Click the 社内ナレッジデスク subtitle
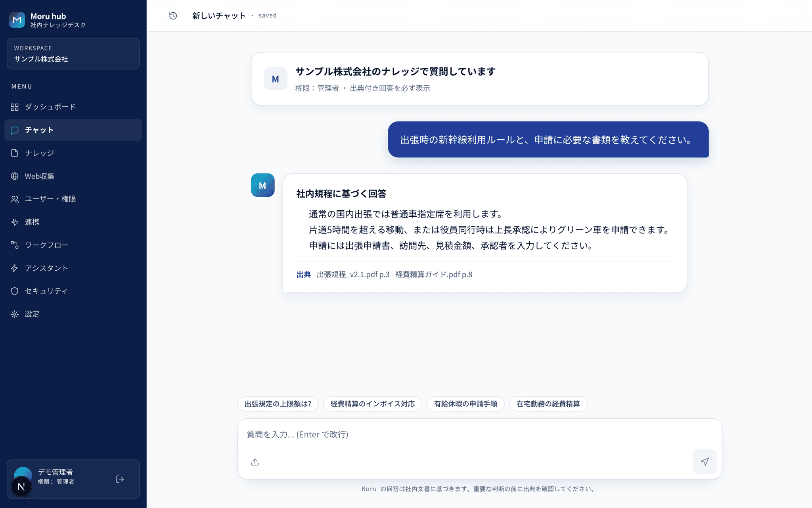Screen dimensions: 812x508 tap(58, 25)
